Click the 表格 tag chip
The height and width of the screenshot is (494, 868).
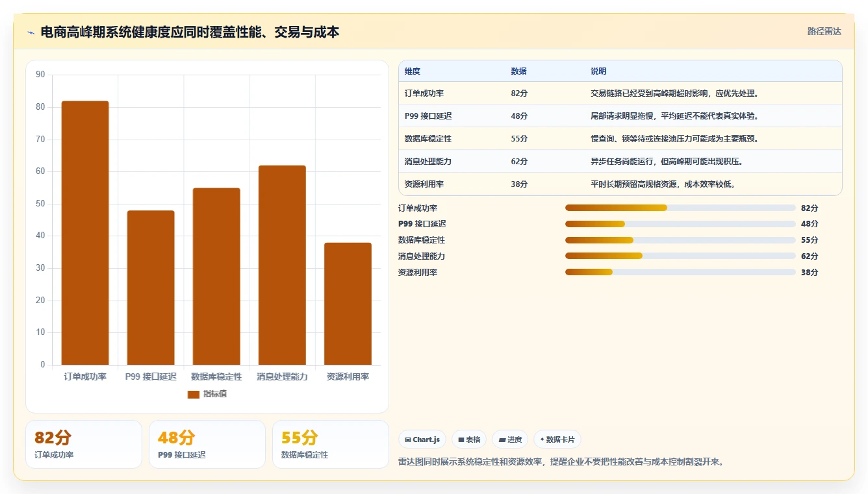click(x=469, y=439)
